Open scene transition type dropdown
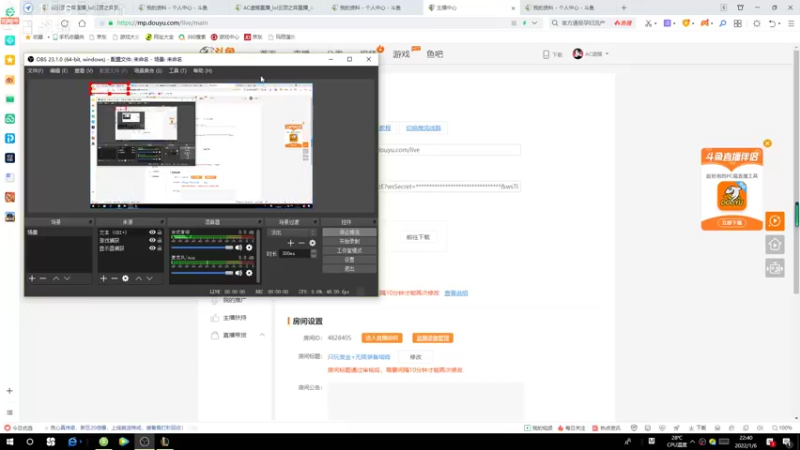This screenshot has width=800, height=450. click(x=292, y=232)
